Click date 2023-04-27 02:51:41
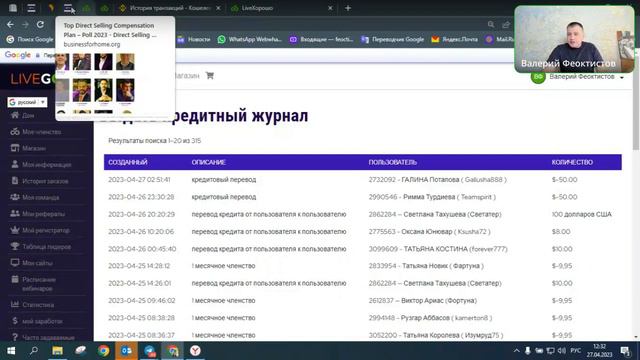Viewport: 640px width, 360px height. (139, 180)
